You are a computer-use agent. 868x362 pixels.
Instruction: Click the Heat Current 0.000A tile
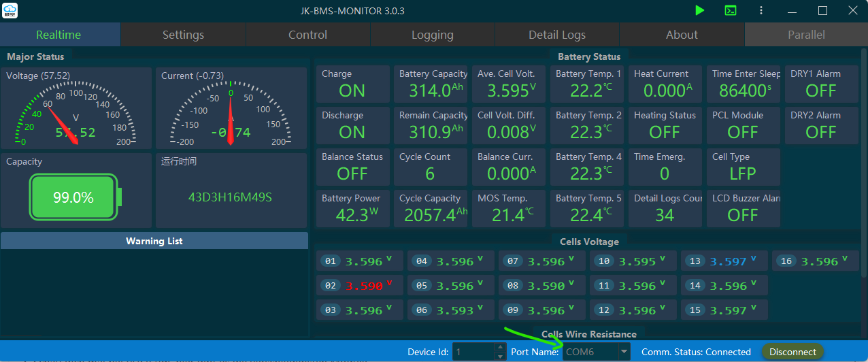click(x=666, y=84)
